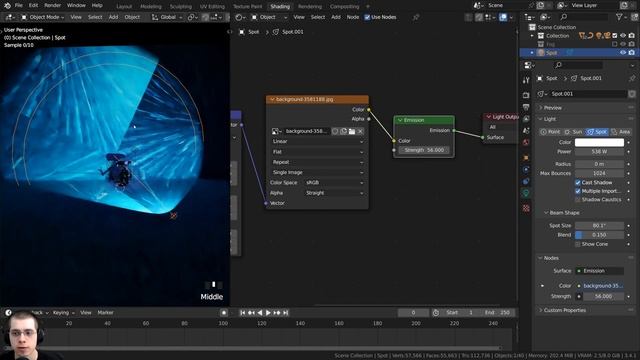Open the Object Mode dropdown
The height and width of the screenshot is (360, 640).
(x=42, y=17)
